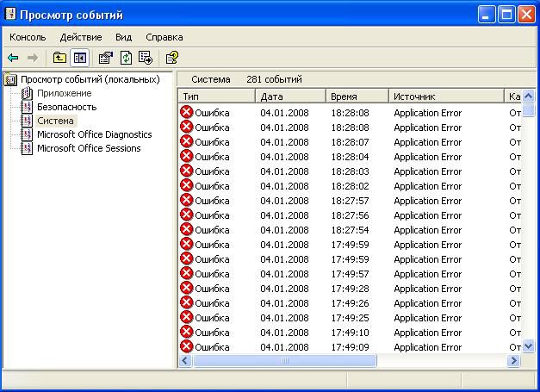Sort events by the Время column header
540x392 pixels.
[x=357, y=96]
